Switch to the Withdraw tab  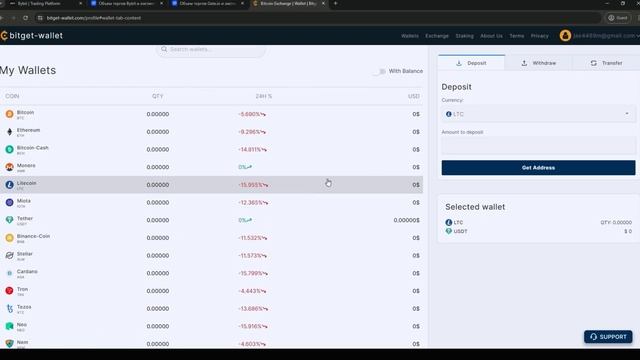[538, 63]
